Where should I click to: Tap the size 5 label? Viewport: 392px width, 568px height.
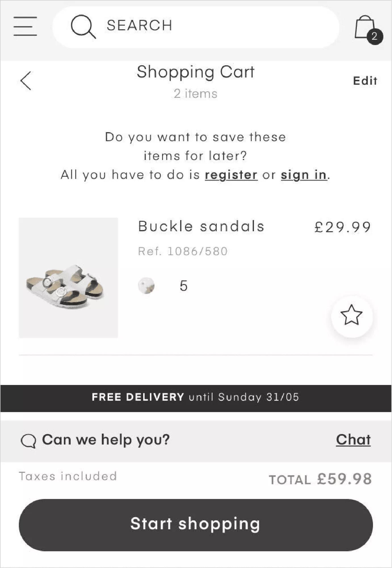[184, 286]
